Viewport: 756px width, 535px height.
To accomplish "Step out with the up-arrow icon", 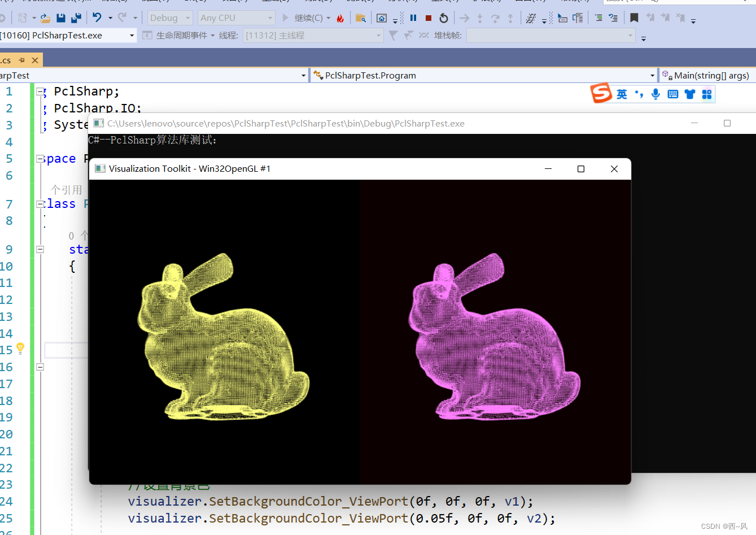I will point(510,18).
